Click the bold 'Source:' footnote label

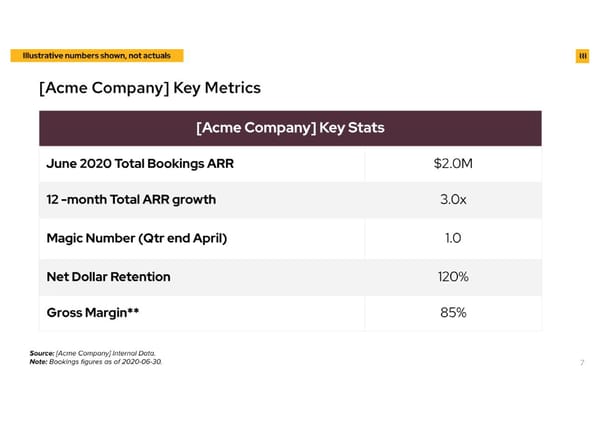tap(41, 354)
